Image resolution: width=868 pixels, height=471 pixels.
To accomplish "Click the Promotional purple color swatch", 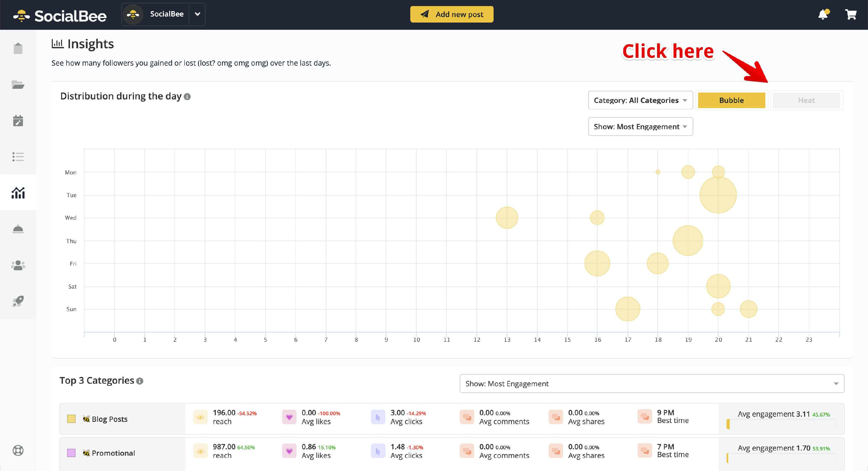I will click(x=71, y=453).
